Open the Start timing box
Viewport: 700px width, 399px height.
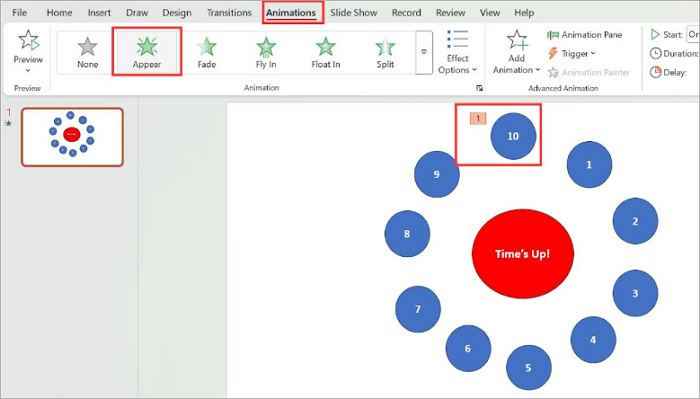(x=693, y=34)
